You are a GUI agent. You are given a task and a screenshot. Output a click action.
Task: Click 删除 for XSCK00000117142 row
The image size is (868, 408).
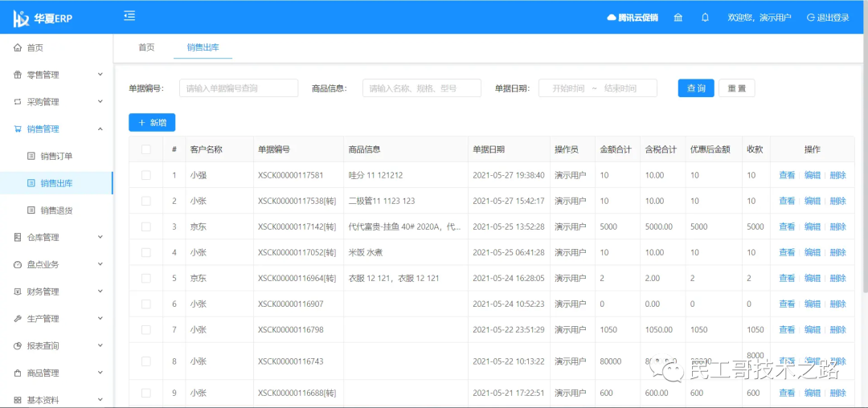(837, 226)
